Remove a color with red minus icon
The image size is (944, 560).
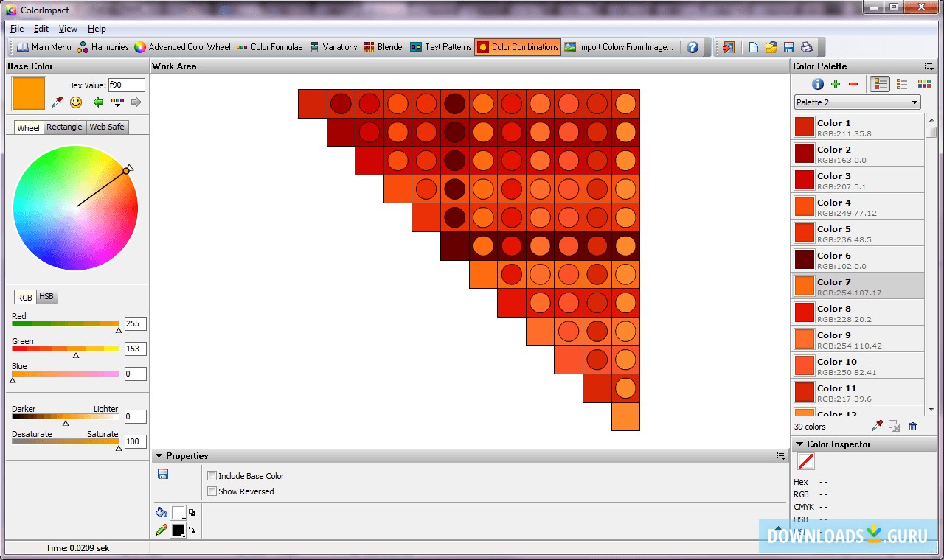(x=853, y=84)
